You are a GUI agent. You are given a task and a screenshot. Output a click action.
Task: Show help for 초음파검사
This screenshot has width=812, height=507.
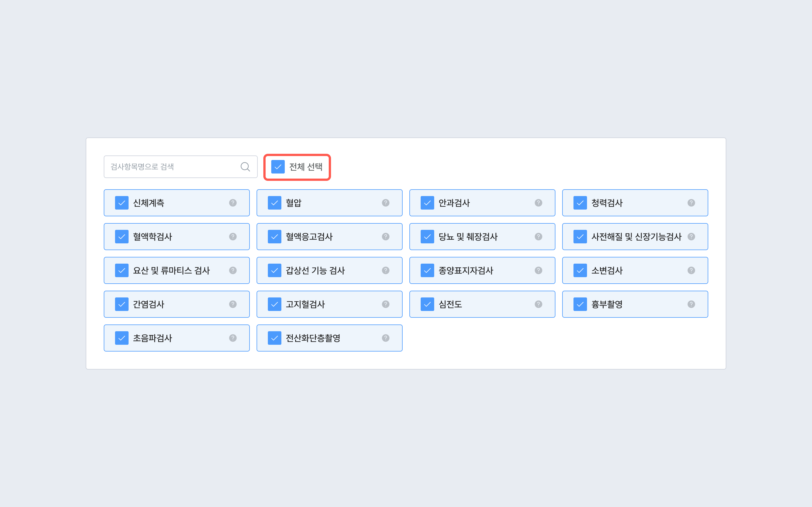click(233, 338)
